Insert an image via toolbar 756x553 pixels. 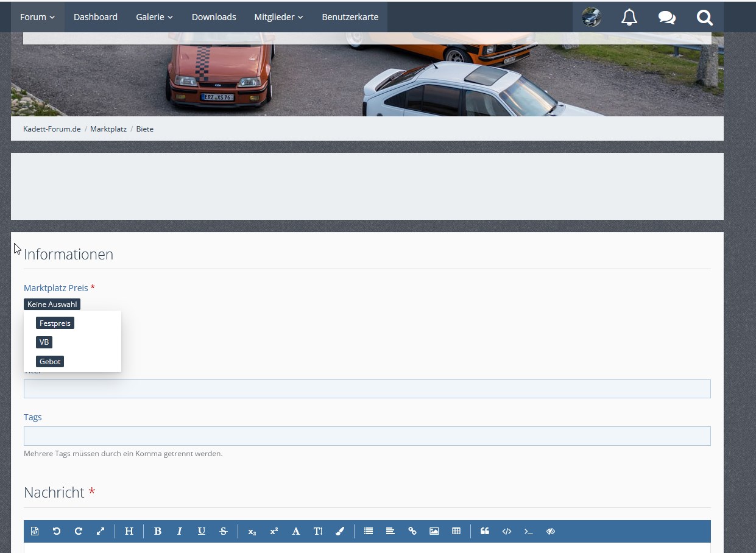pos(434,531)
